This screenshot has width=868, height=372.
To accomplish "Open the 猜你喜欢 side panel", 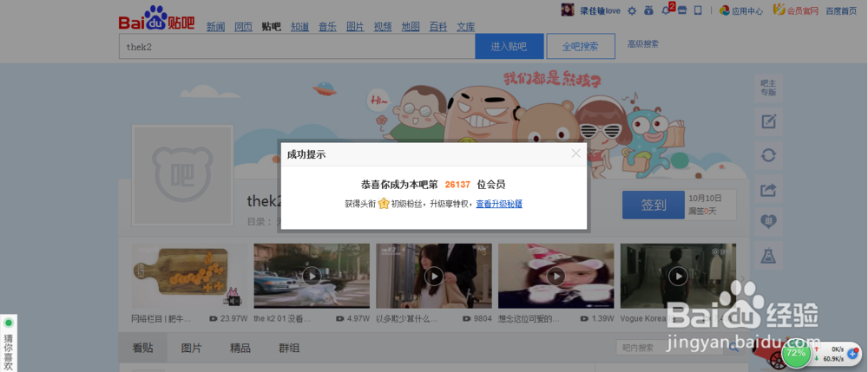I will pos(9,343).
